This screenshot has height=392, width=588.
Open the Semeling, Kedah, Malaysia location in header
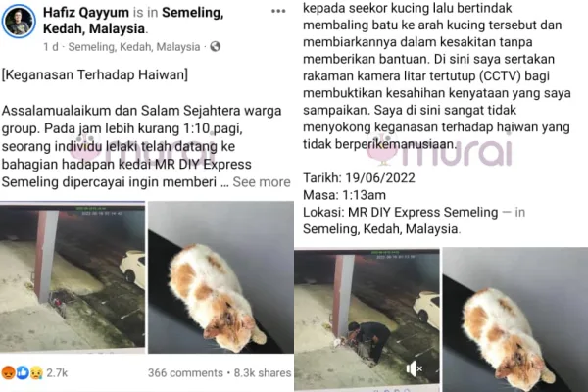tap(133, 21)
